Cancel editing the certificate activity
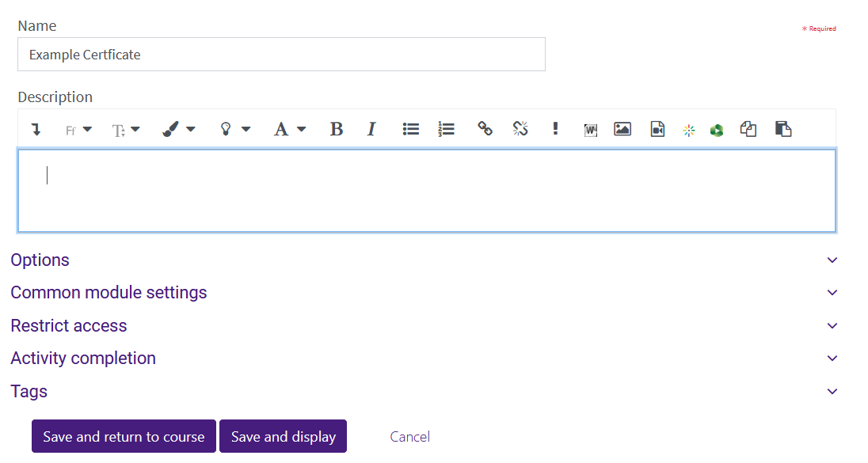868x463 pixels. pos(409,436)
